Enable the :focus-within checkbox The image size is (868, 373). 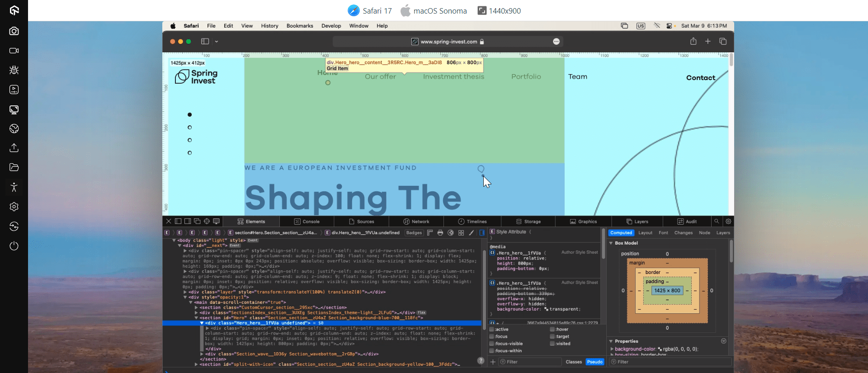click(x=491, y=351)
